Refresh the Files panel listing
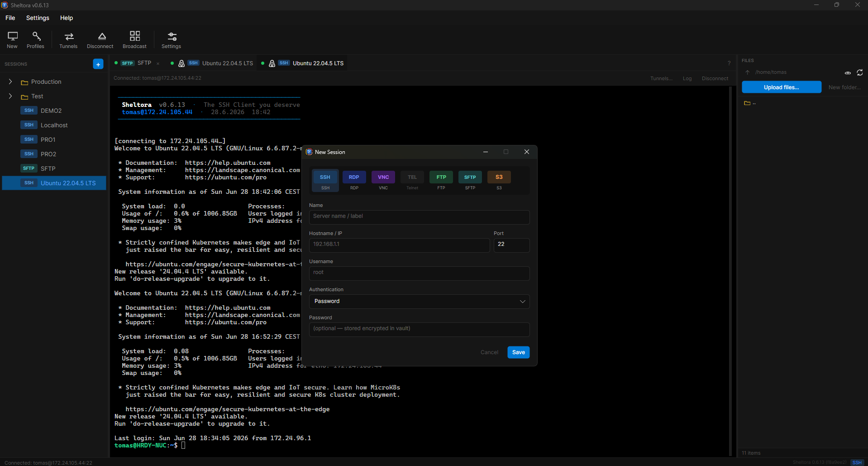The image size is (868, 466). [x=860, y=72]
